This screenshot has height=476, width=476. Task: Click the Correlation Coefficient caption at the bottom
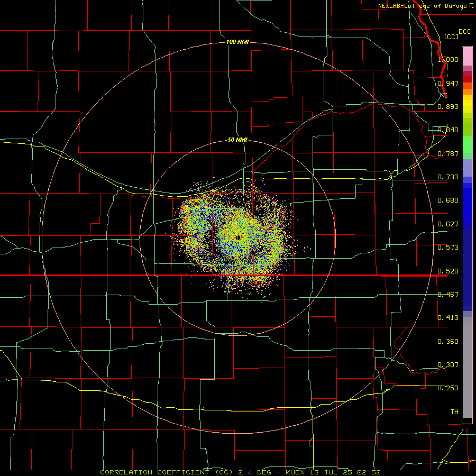241,472
